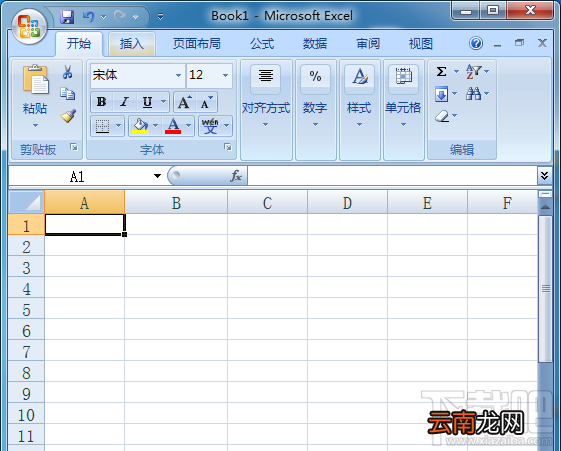
Task: Open the 数字 number format group
Action: click(x=315, y=109)
